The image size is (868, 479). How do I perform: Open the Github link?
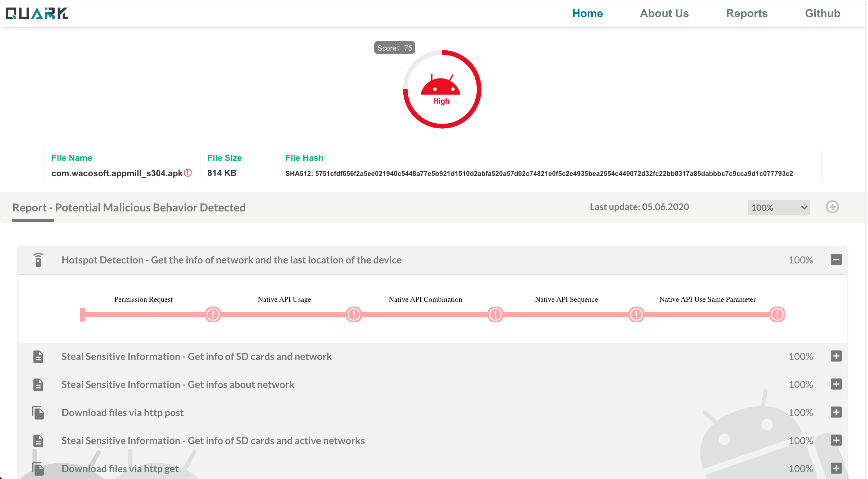click(822, 13)
